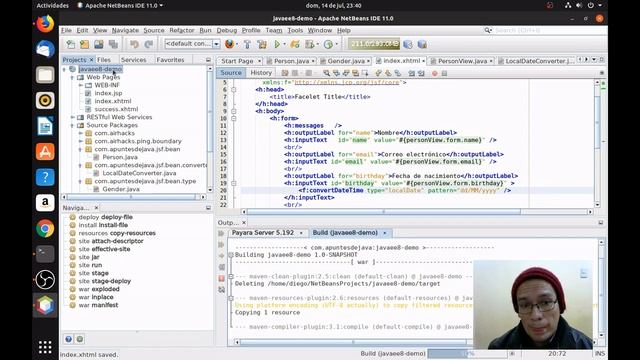Select success.xhtml in the project tree
640x360 pixels.
(116, 109)
